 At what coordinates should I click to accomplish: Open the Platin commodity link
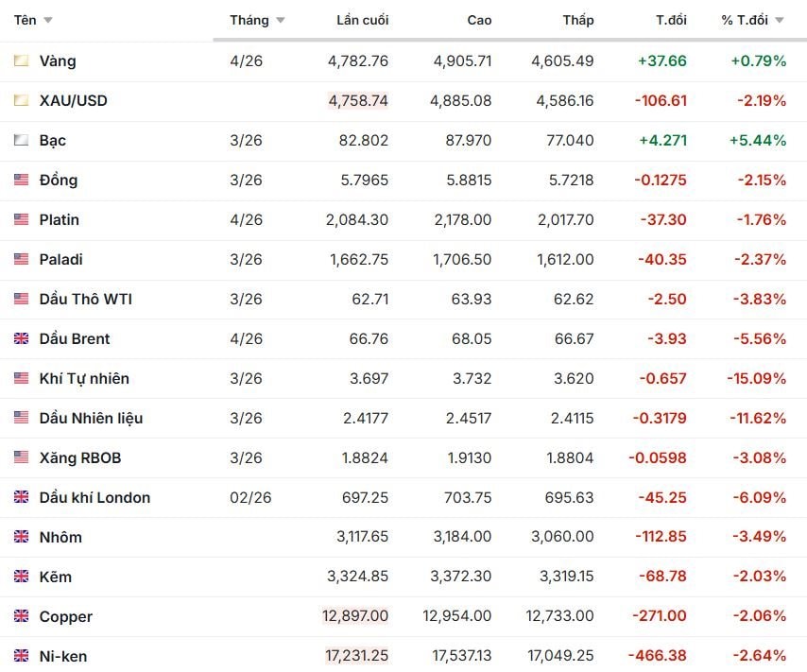[x=60, y=219]
